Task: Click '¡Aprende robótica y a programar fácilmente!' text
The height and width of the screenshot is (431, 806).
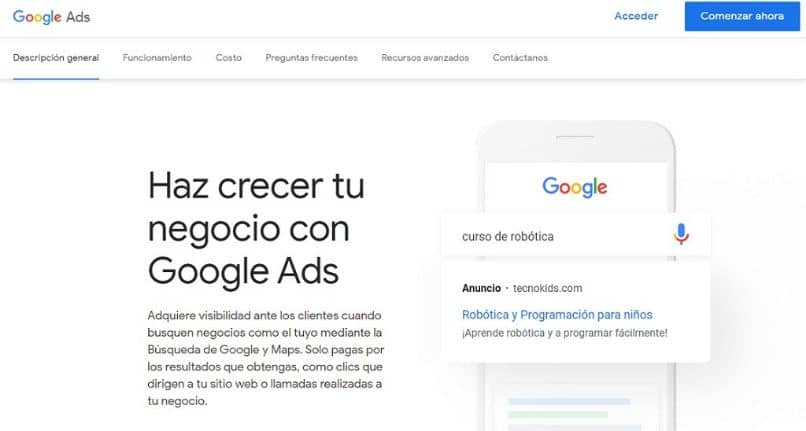Action: 564,333
